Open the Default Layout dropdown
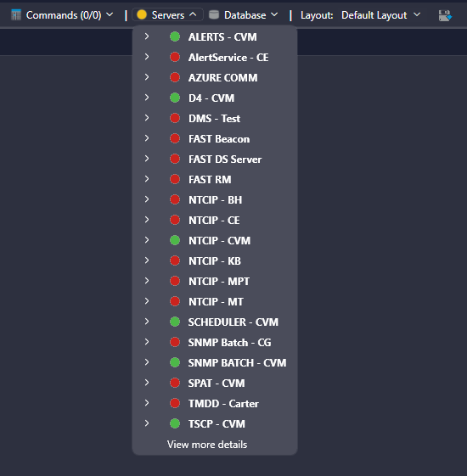 (x=380, y=15)
